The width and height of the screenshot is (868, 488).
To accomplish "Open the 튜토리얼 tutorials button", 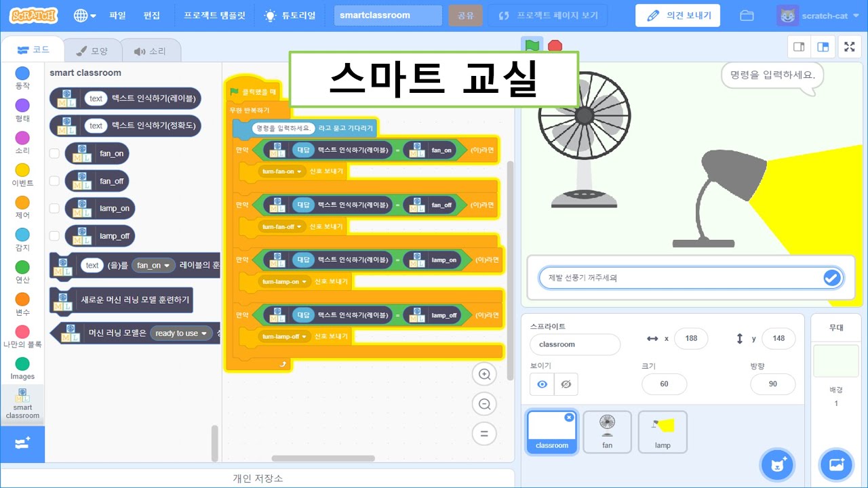I will point(290,15).
